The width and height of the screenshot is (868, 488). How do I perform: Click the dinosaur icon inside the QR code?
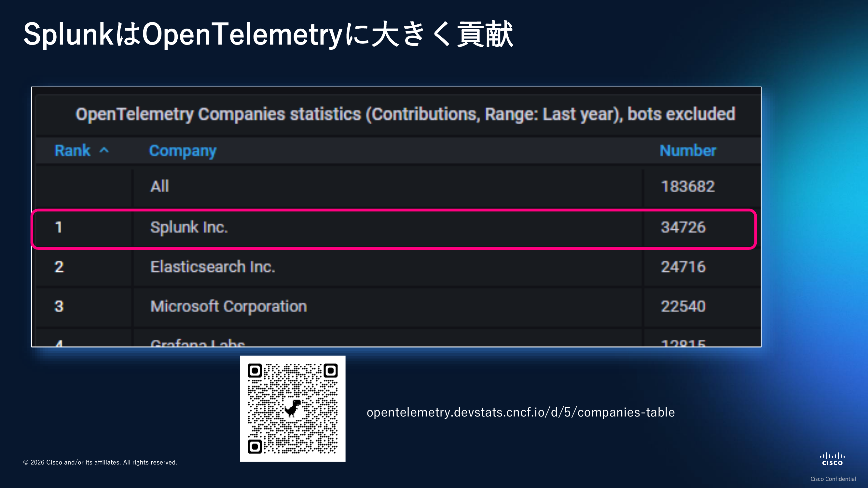point(293,408)
